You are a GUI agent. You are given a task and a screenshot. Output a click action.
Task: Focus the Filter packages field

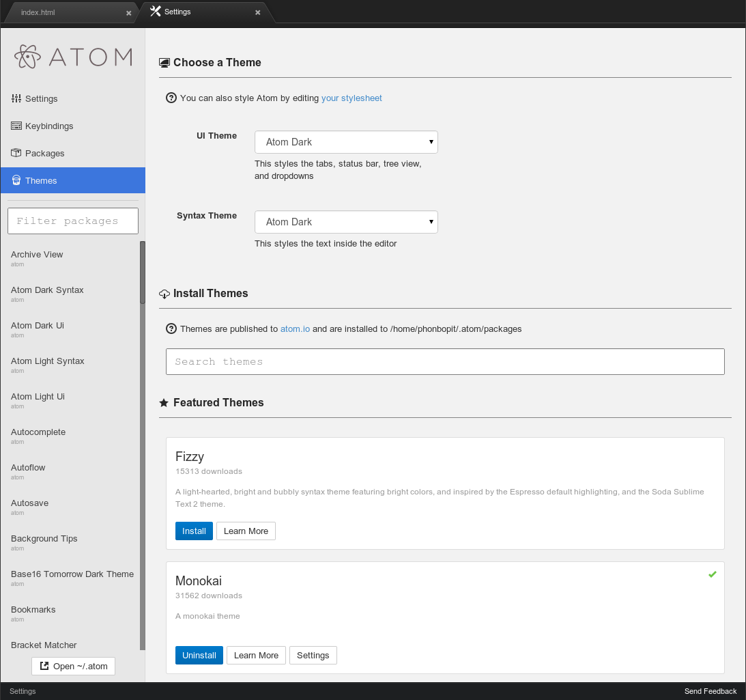[x=73, y=221]
